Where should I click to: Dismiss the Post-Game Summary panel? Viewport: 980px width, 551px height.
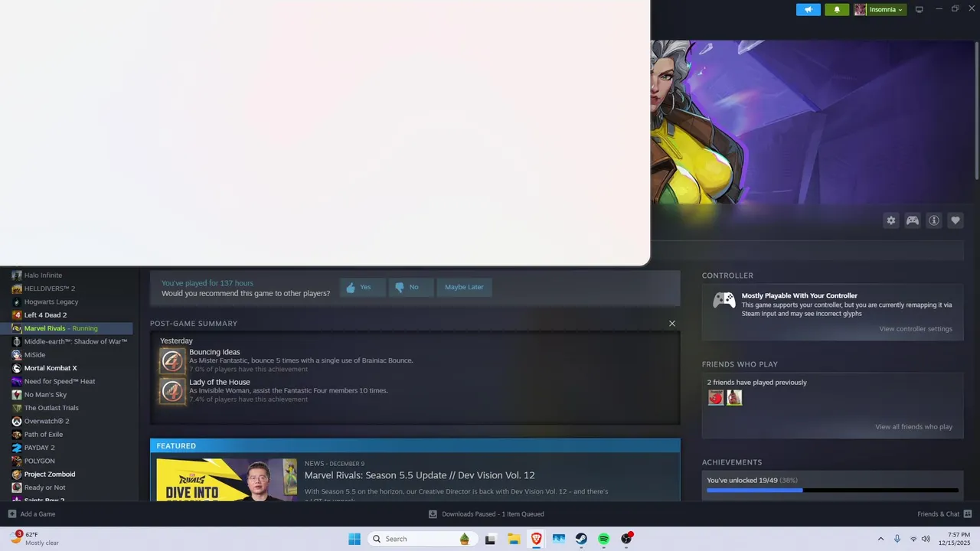coord(672,324)
